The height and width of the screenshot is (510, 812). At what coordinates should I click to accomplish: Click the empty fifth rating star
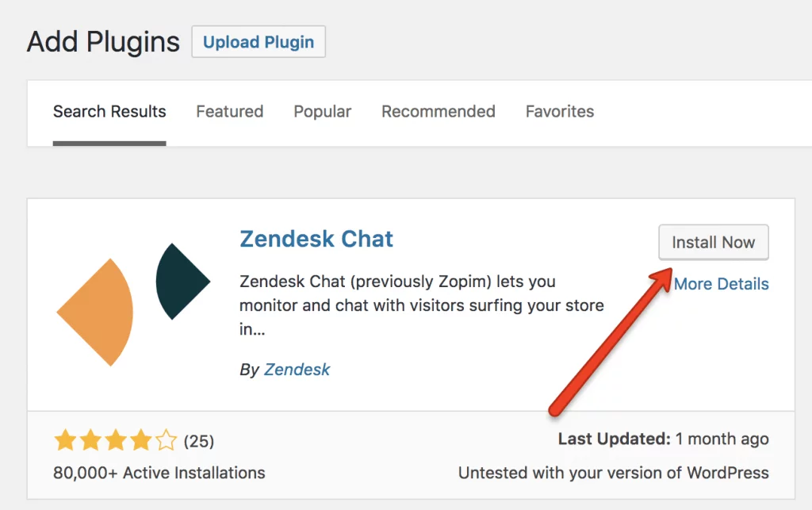pyautogui.click(x=166, y=441)
